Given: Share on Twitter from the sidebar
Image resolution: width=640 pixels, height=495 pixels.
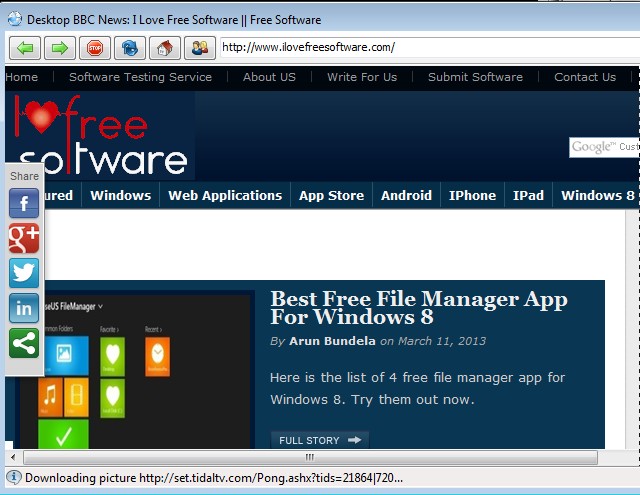Looking at the screenshot, I should [x=24, y=273].
